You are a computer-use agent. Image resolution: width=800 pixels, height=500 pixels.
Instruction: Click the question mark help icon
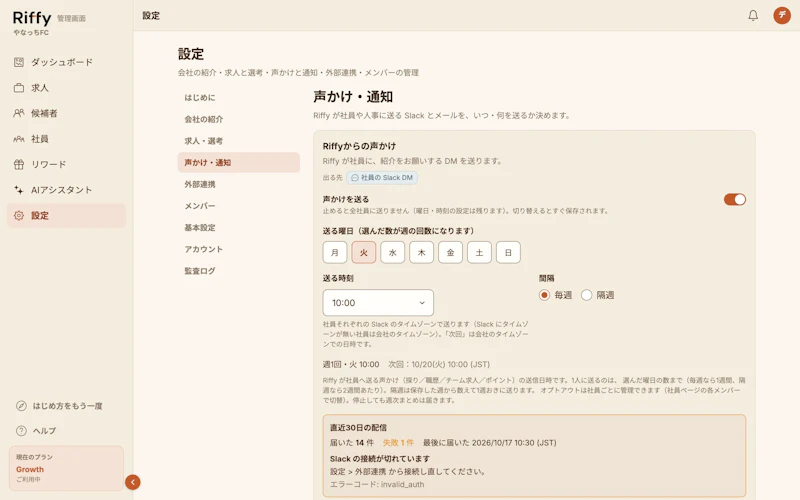pos(21,431)
